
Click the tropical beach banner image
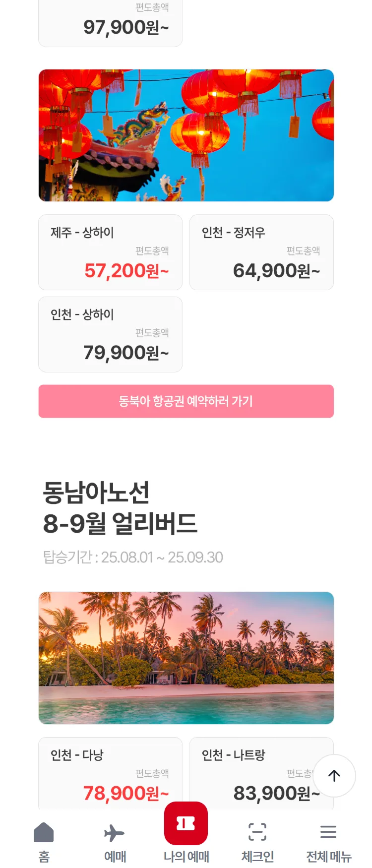(186, 658)
